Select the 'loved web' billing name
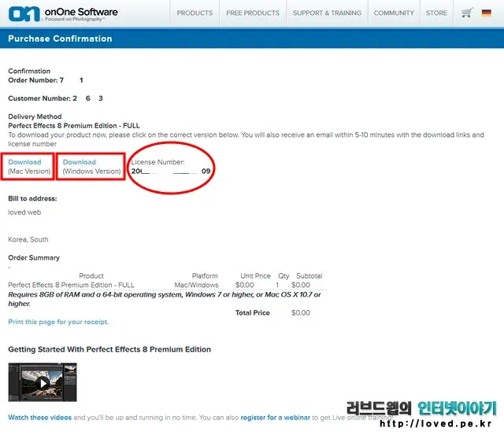The image size is (504, 435). [24, 212]
